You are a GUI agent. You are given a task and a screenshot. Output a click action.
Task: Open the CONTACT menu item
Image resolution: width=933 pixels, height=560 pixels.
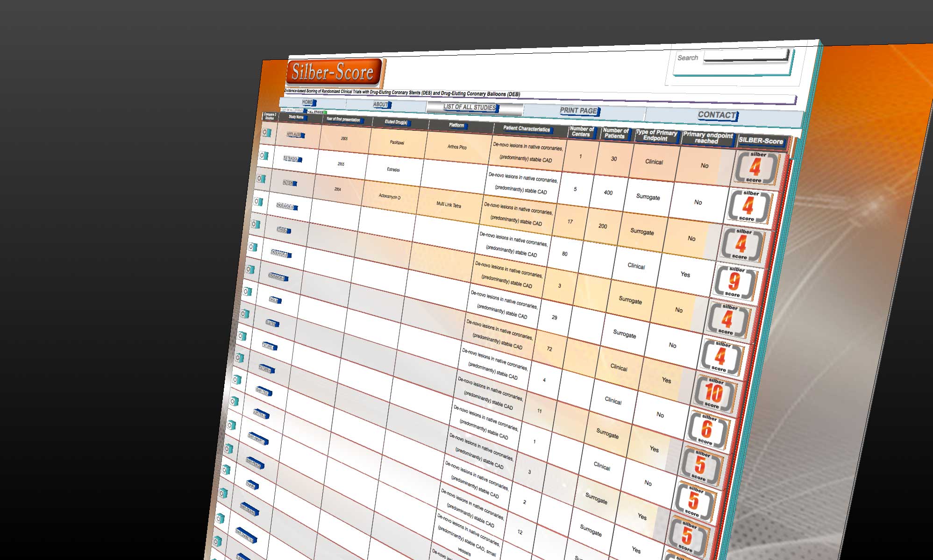click(x=718, y=115)
